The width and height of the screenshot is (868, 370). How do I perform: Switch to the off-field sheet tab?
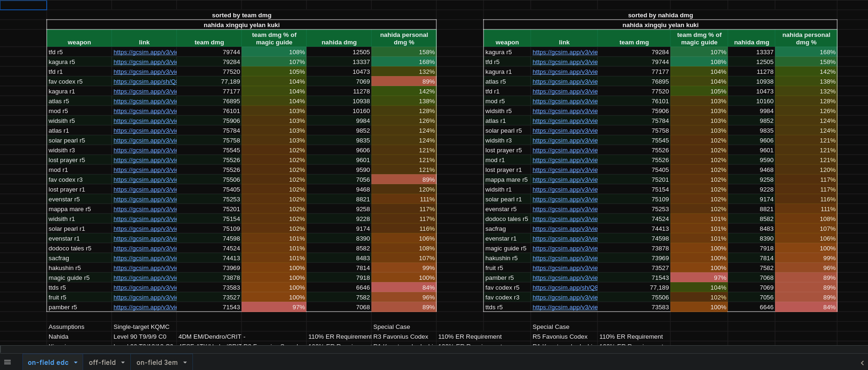click(x=102, y=363)
